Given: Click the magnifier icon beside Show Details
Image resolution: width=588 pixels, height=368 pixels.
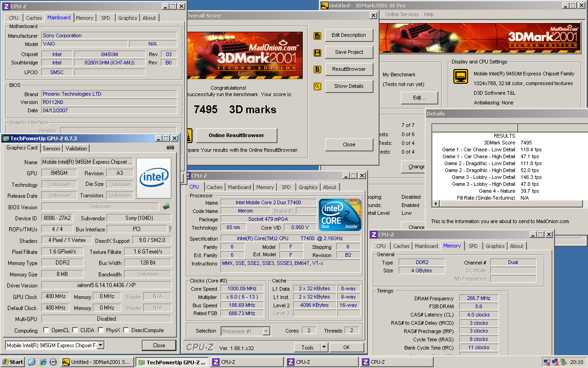Looking at the screenshot, I should point(317,86).
